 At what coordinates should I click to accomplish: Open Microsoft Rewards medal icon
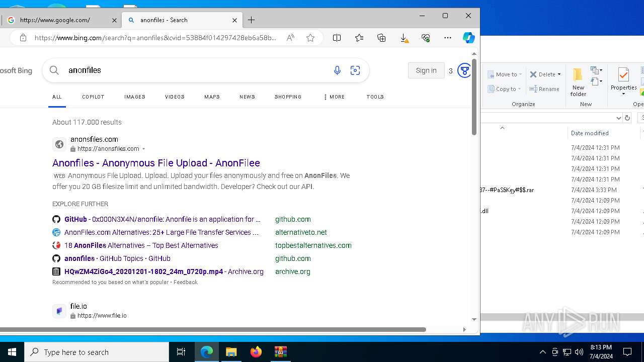click(x=464, y=70)
